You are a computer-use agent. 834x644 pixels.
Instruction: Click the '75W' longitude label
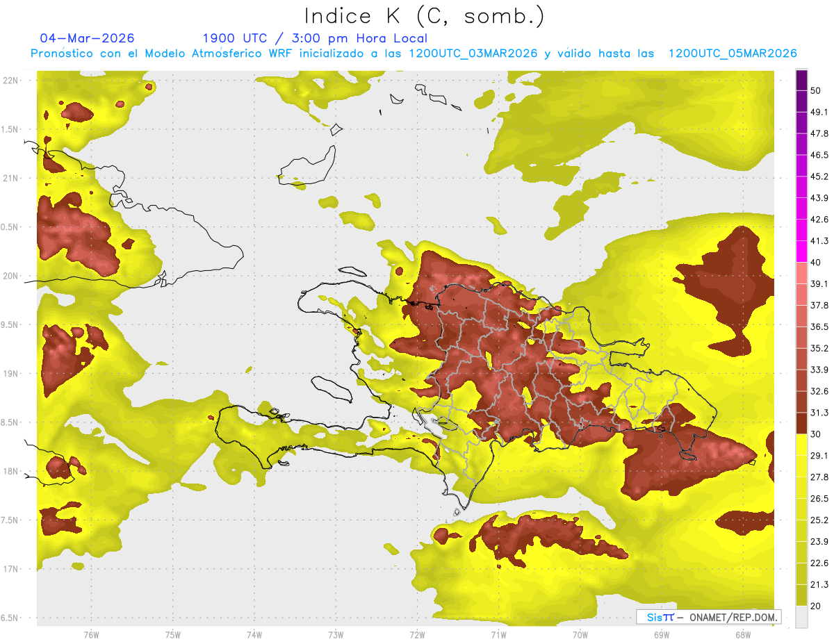(173, 634)
